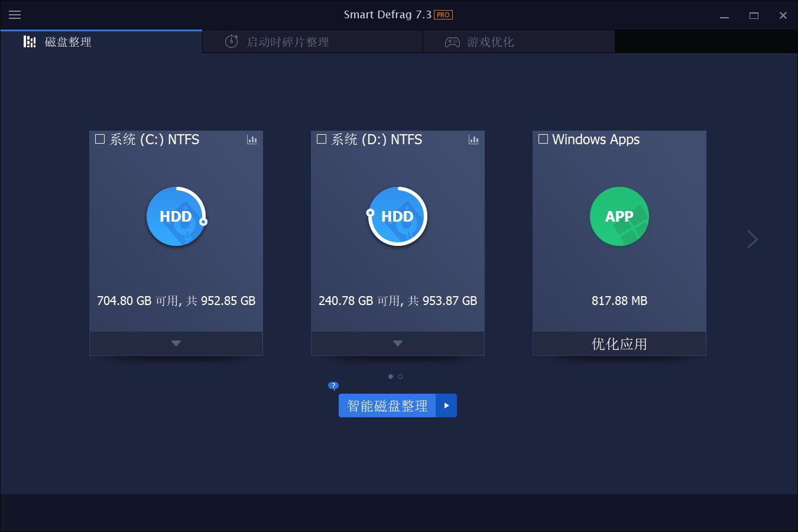Click the 240.78 GB 可用 capacity text
The image size is (798, 532).
coord(398,301)
